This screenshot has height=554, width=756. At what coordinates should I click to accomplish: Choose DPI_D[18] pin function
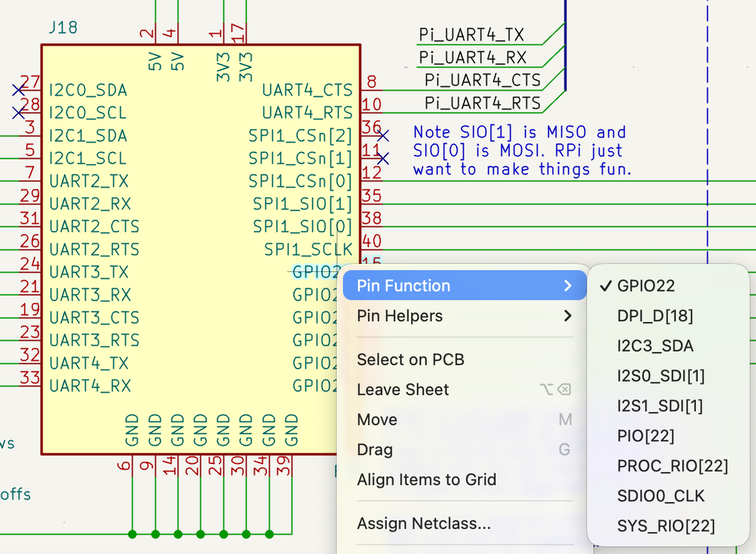(655, 316)
